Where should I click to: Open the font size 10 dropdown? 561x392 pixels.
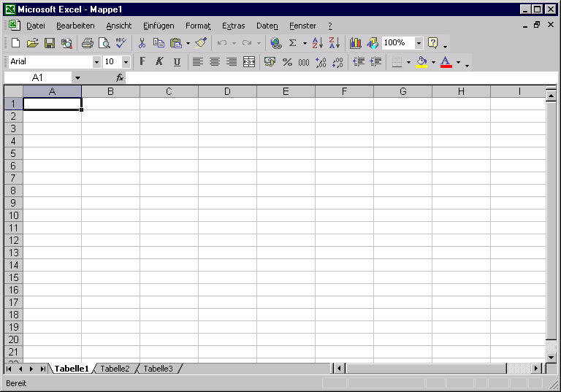point(126,62)
